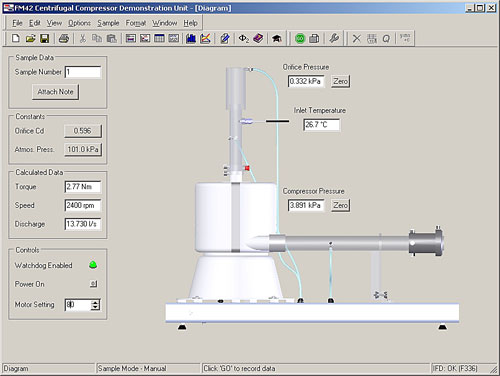Zero the Compressor Pressure reading
The image size is (500, 376).
pos(340,205)
